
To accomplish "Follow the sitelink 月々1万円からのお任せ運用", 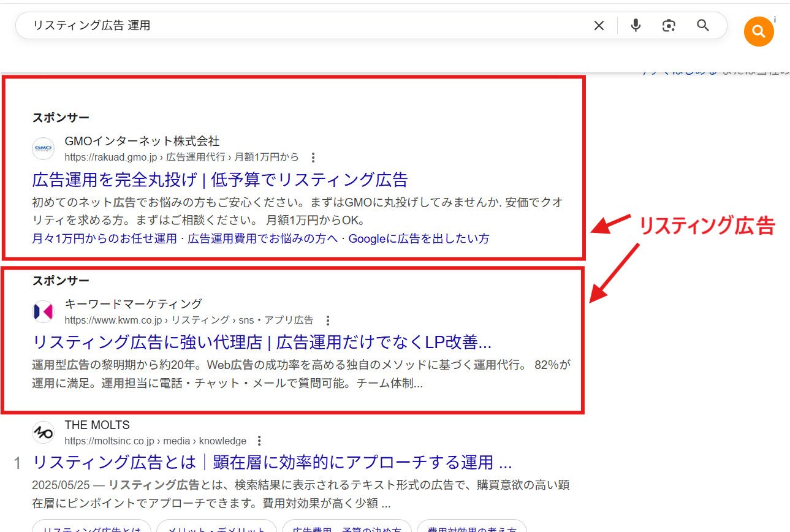I will coord(104,239).
